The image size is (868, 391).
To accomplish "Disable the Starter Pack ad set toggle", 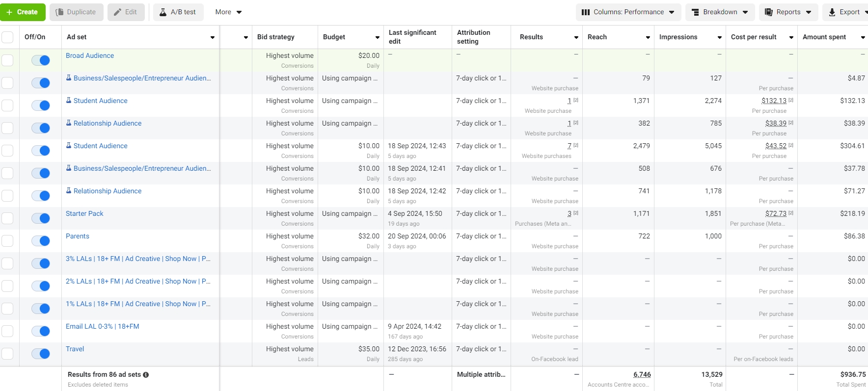I will (41, 218).
